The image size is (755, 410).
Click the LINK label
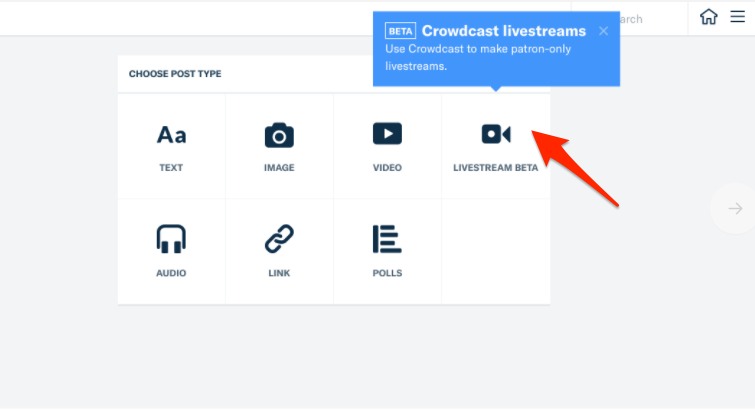tap(279, 273)
